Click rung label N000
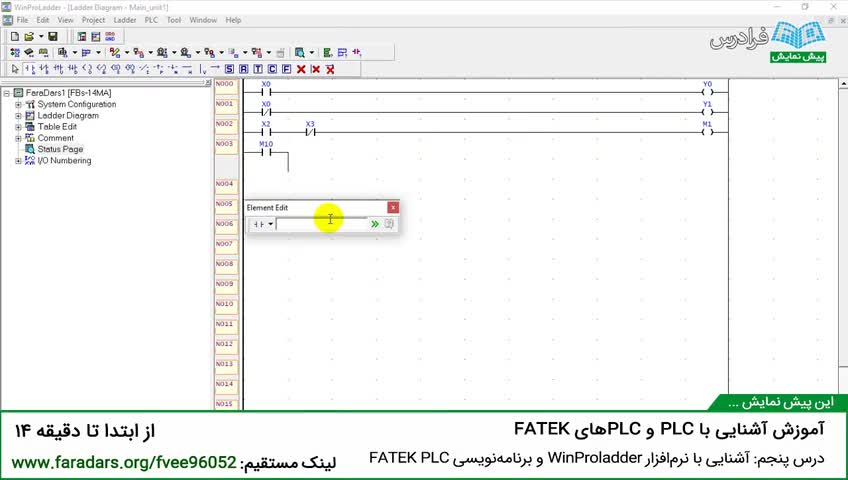This screenshot has height=480, width=848. click(x=225, y=84)
